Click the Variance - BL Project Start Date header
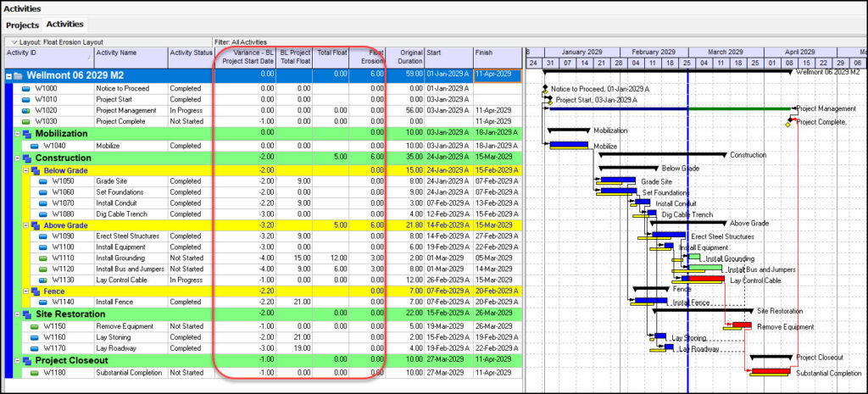 pyautogui.click(x=245, y=58)
